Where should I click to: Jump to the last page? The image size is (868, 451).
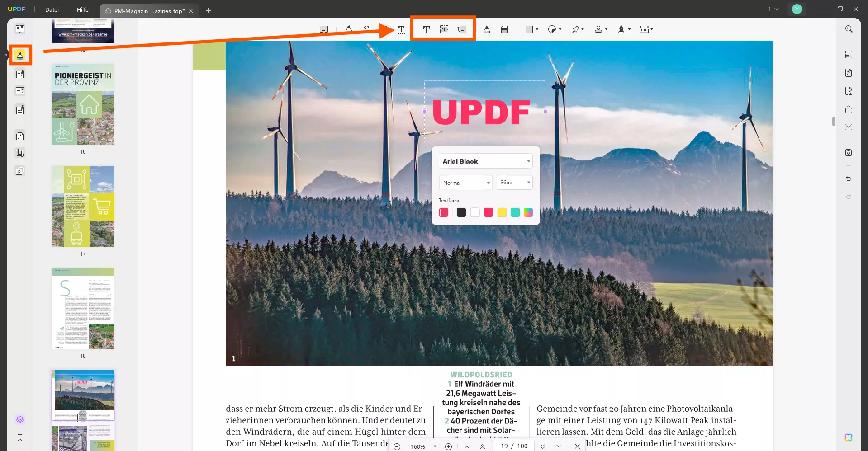[559, 446]
